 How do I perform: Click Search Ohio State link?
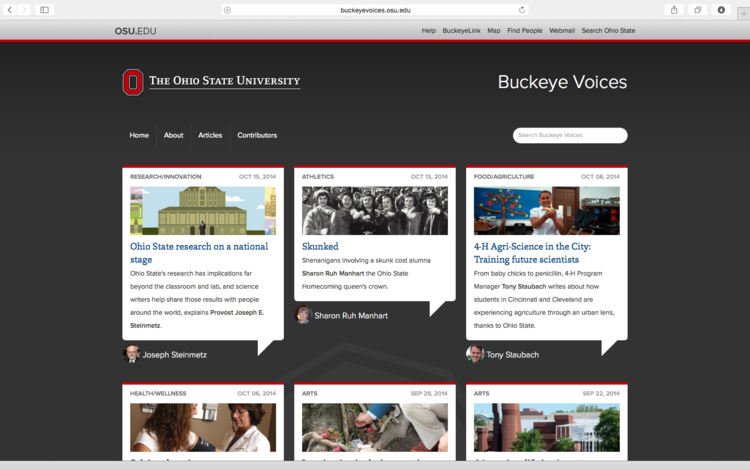[608, 31]
